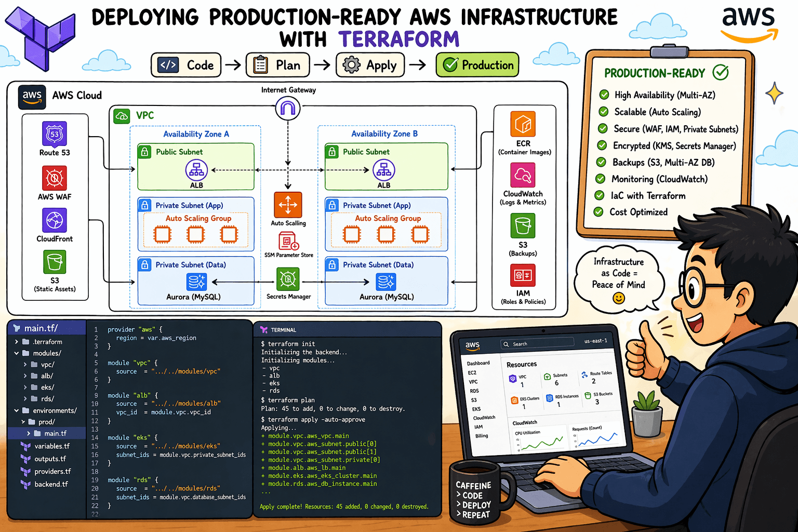
Task: Click the green Production button
Action: 477,64
